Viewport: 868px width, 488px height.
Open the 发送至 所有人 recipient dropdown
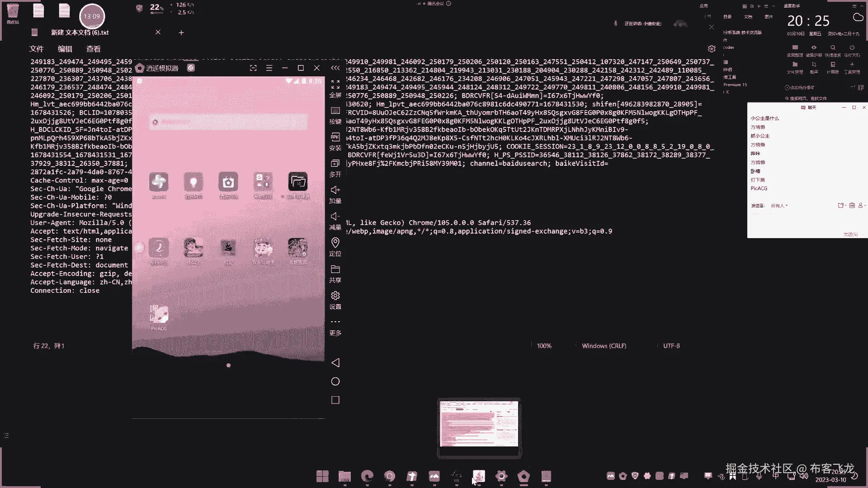(779, 206)
